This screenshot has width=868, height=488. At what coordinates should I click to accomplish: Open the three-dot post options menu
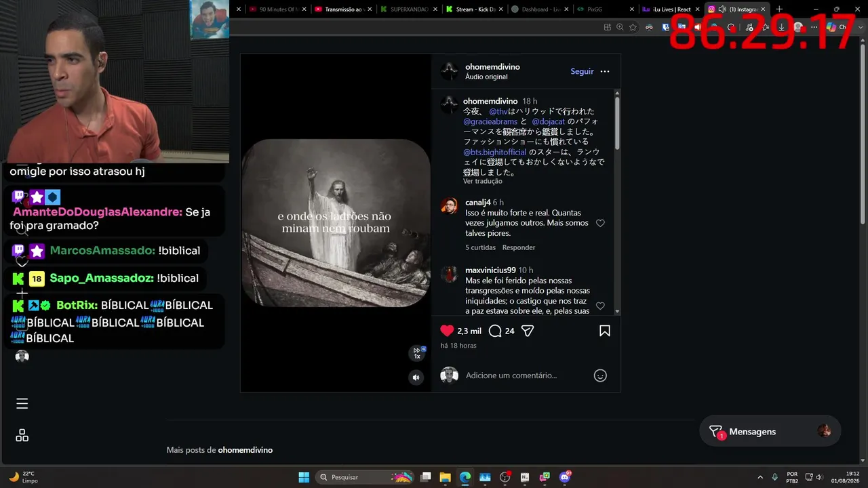[x=605, y=71]
